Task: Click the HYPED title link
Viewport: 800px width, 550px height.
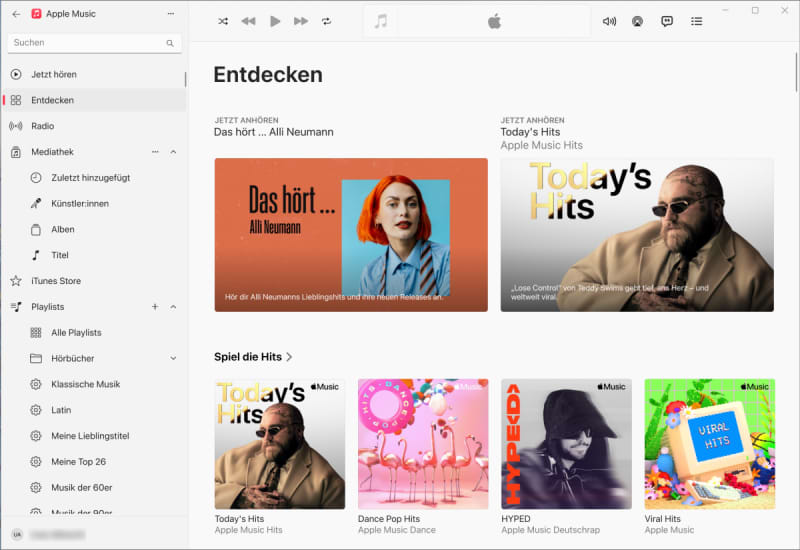Action: coord(516,519)
